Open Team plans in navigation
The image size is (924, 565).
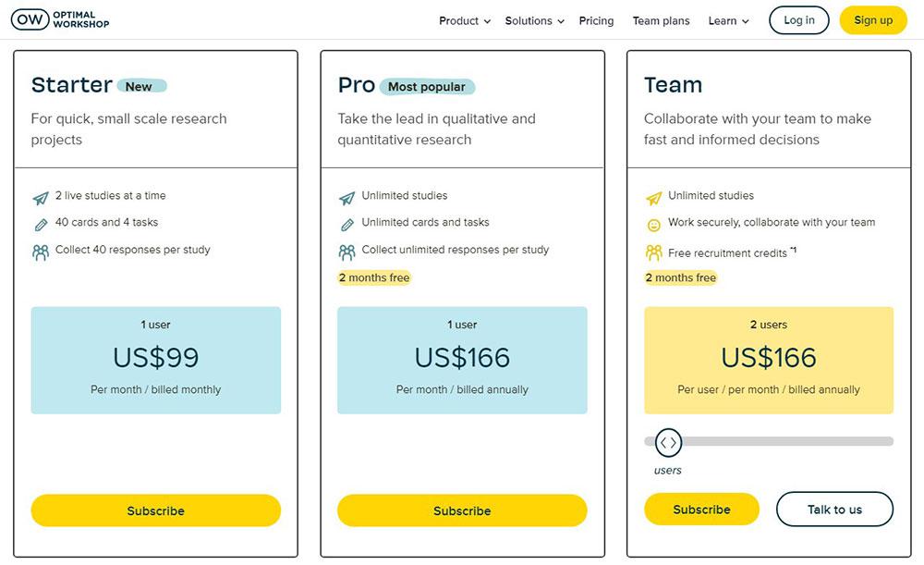click(x=661, y=20)
